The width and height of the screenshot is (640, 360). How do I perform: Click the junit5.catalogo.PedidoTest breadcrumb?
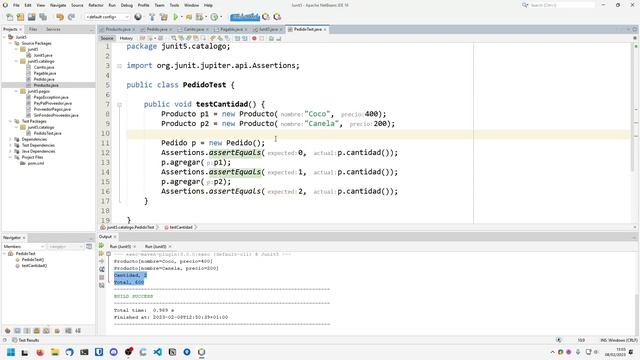130,227
